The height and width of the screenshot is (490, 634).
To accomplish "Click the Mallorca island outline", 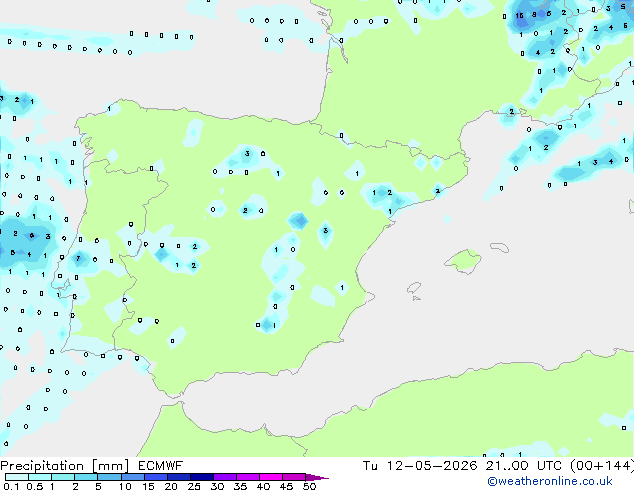I will 463,262.
